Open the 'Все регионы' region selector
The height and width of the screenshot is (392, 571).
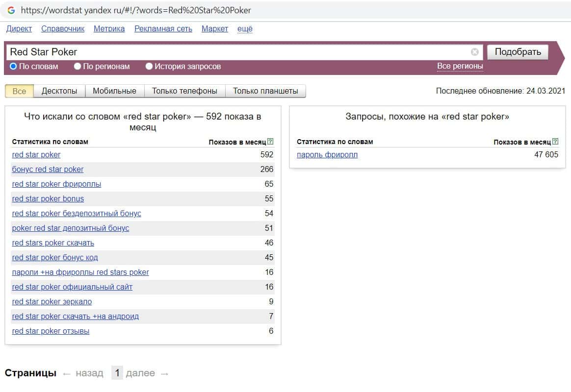click(460, 66)
